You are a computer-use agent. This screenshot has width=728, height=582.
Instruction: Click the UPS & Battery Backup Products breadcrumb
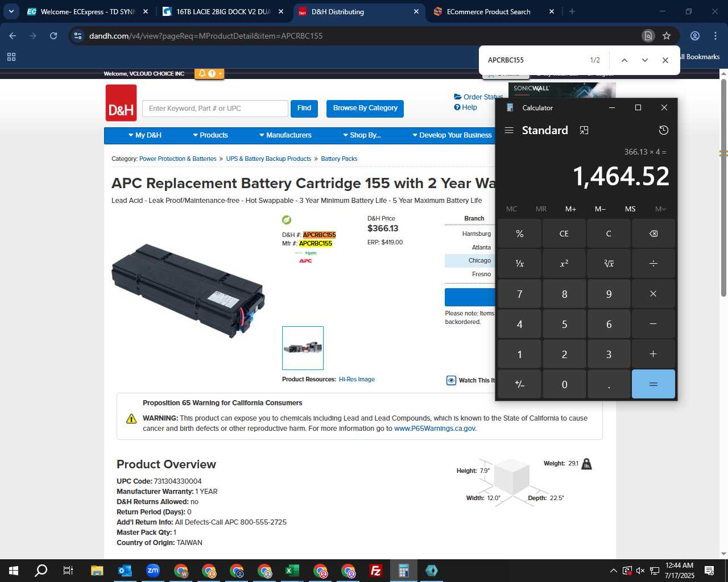(268, 159)
